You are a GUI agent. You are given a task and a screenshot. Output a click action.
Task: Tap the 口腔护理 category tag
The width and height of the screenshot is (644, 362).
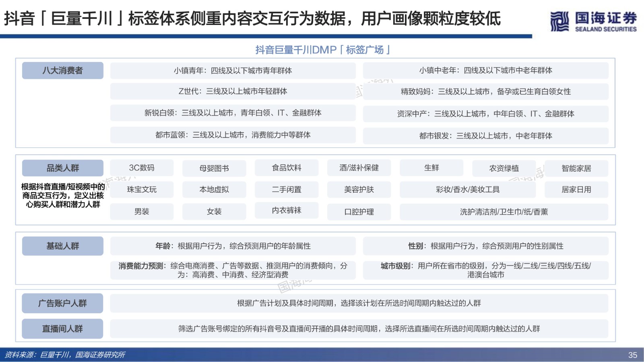pos(359,212)
